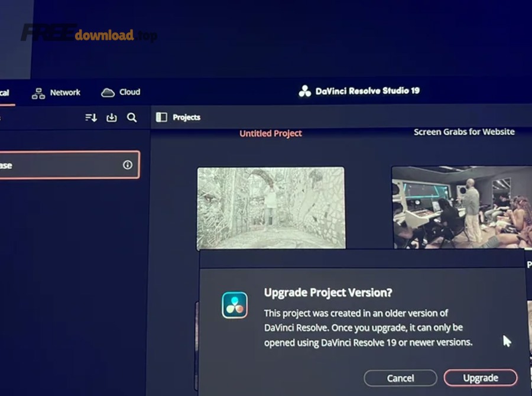Open the sort order options icon
The height and width of the screenshot is (396, 532).
[91, 118]
